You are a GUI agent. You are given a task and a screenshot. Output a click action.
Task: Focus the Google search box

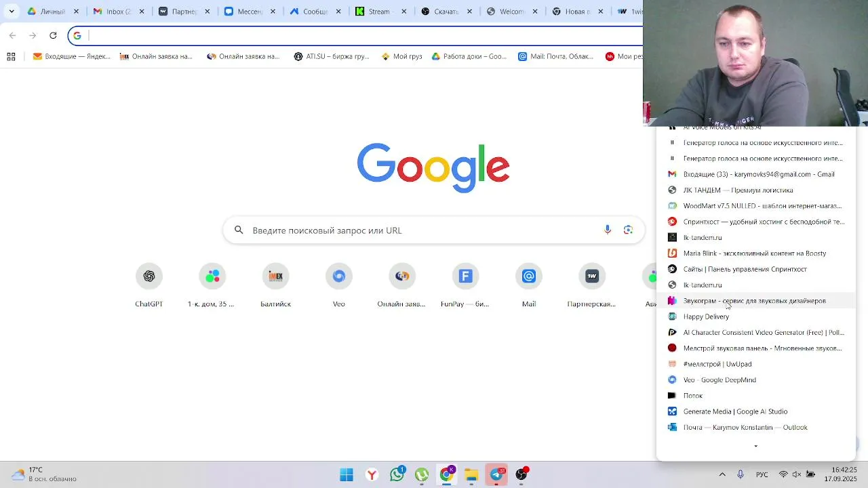coord(434,230)
